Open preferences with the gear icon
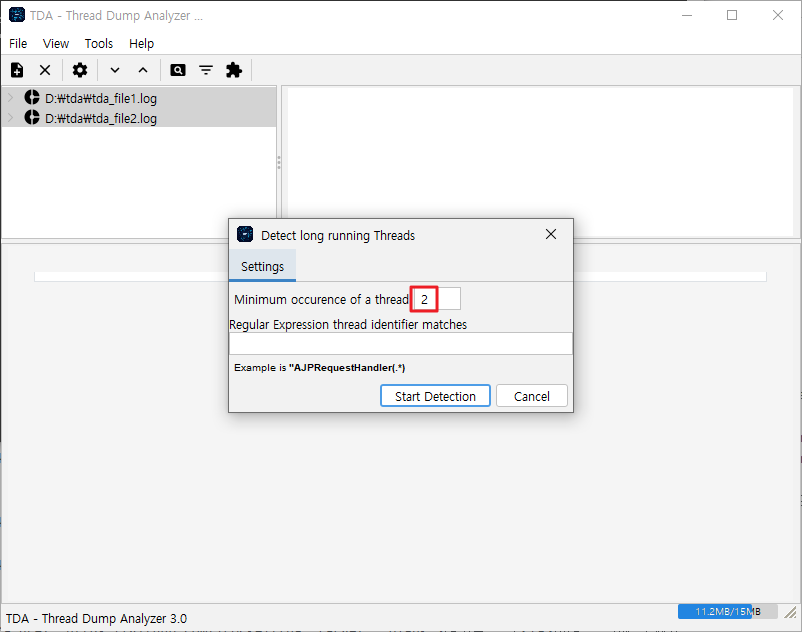The width and height of the screenshot is (802, 632). pos(80,70)
